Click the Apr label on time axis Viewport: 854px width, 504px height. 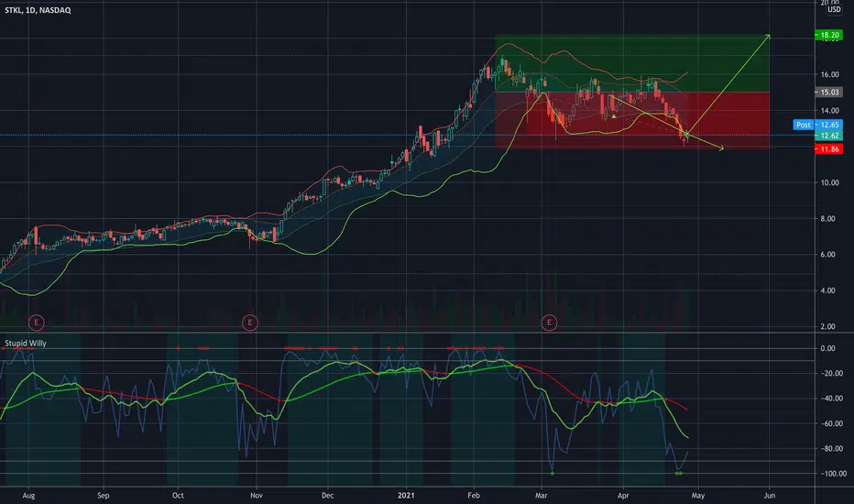pyautogui.click(x=623, y=495)
